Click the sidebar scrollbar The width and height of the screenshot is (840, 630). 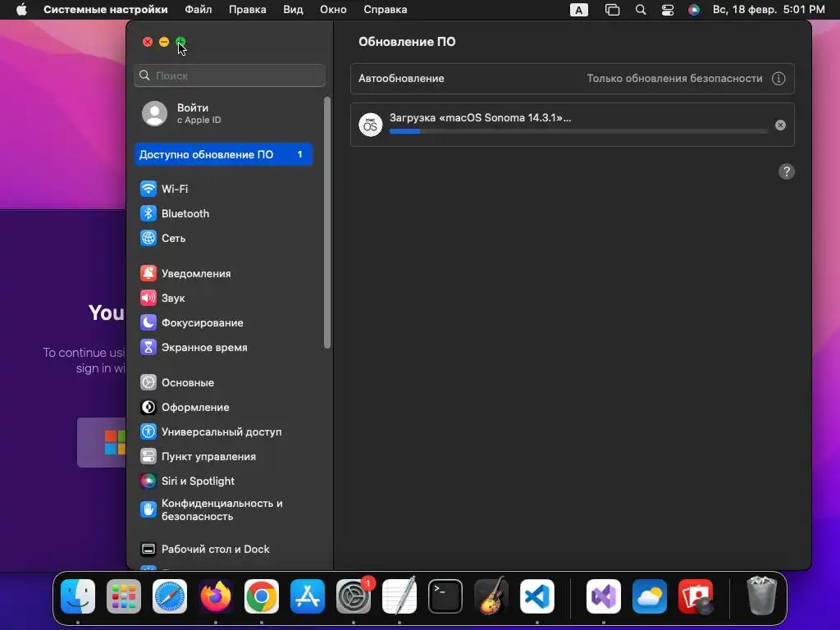coord(327,223)
